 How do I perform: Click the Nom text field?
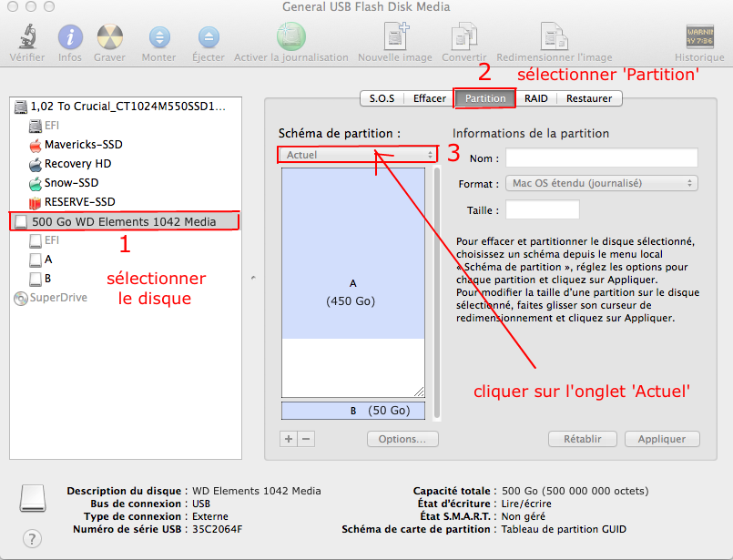601,158
